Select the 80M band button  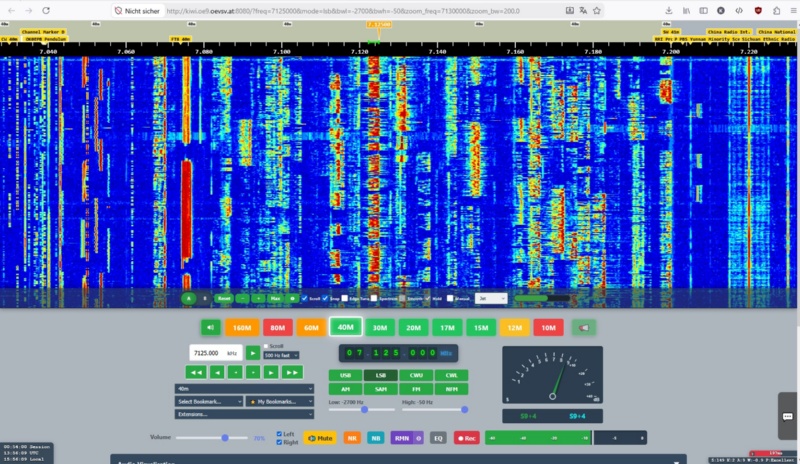click(x=278, y=327)
